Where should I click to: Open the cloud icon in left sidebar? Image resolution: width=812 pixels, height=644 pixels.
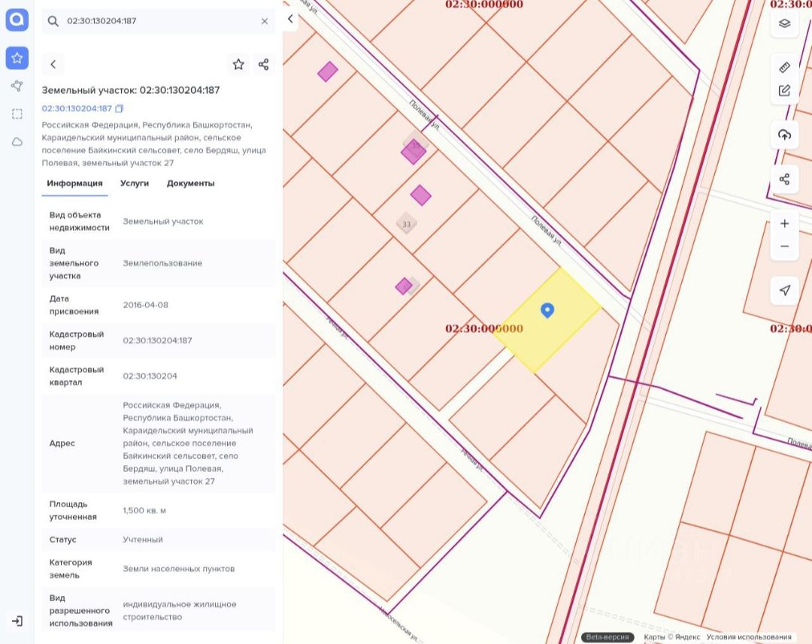point(17,142)
